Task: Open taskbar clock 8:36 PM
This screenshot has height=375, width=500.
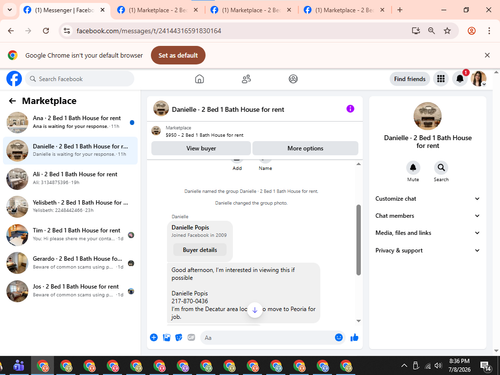Action: point(459,365)
